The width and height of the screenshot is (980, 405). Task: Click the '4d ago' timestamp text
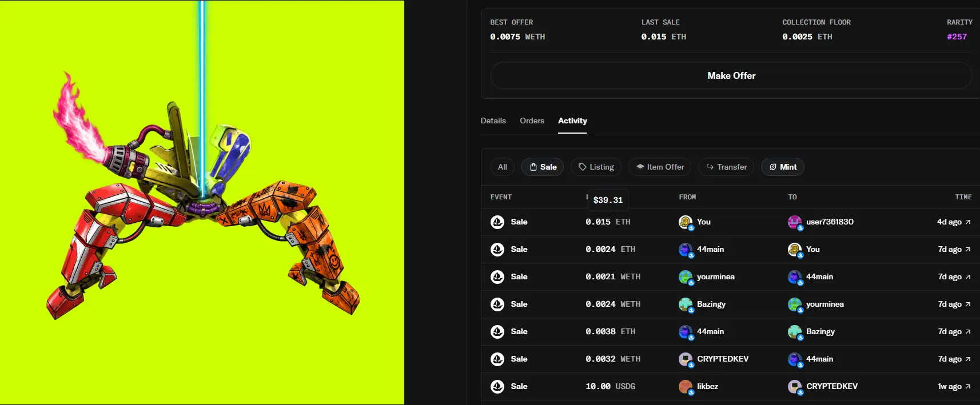tap(949, 222)
